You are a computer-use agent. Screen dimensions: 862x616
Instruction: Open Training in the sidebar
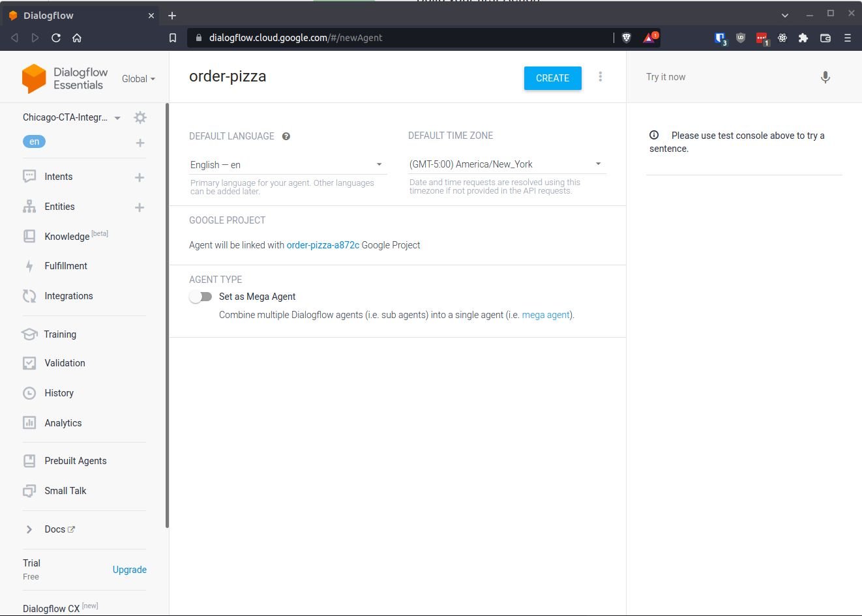tap(60, 334)
